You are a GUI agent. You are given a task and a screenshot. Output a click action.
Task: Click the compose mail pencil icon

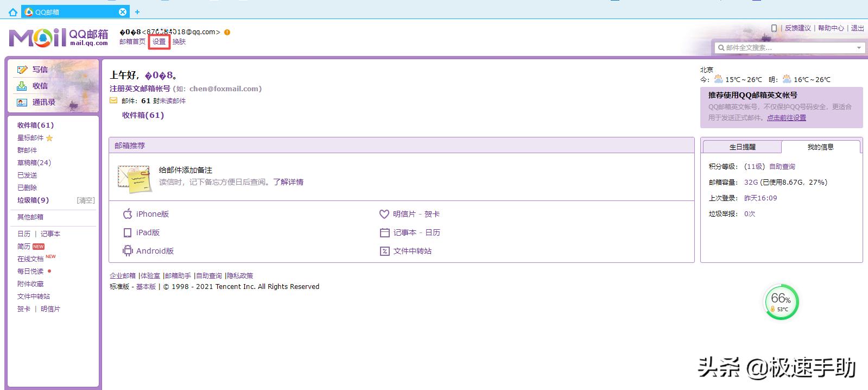22,70
